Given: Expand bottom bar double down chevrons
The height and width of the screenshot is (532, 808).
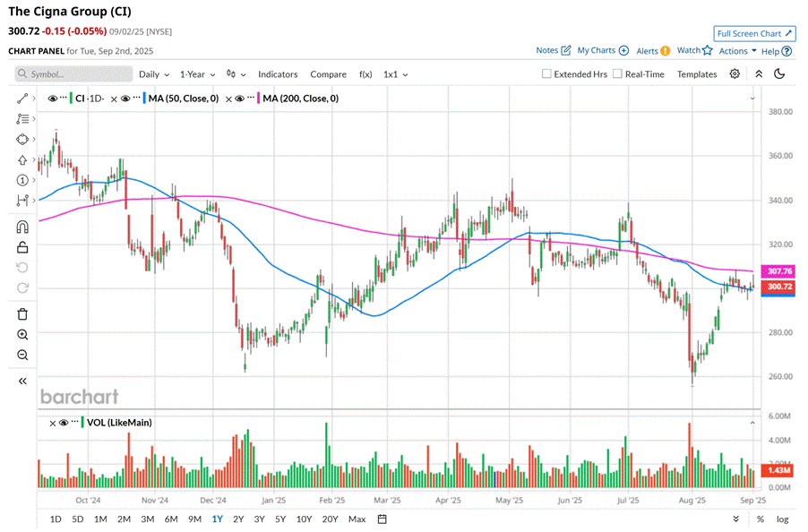Looking at the screenshot, I should [x=735, y=519].
